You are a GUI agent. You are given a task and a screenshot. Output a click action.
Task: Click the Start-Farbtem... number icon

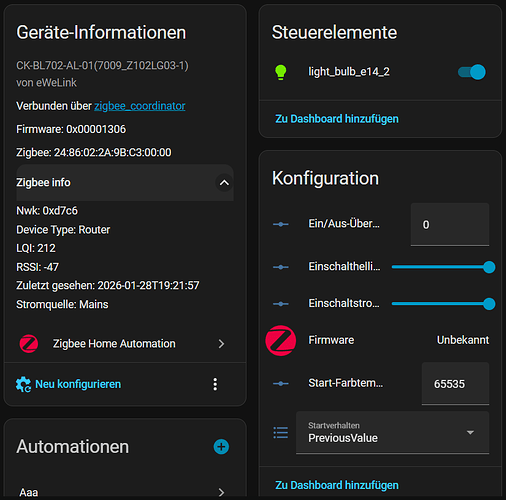(280, 384)
